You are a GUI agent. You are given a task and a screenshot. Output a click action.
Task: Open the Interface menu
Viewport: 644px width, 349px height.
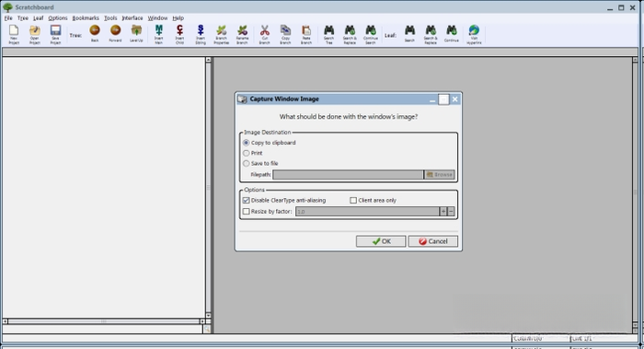(132, 18)
